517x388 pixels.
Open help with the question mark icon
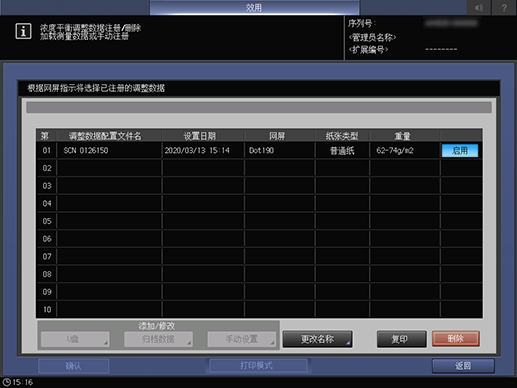[x=504, y=7]
